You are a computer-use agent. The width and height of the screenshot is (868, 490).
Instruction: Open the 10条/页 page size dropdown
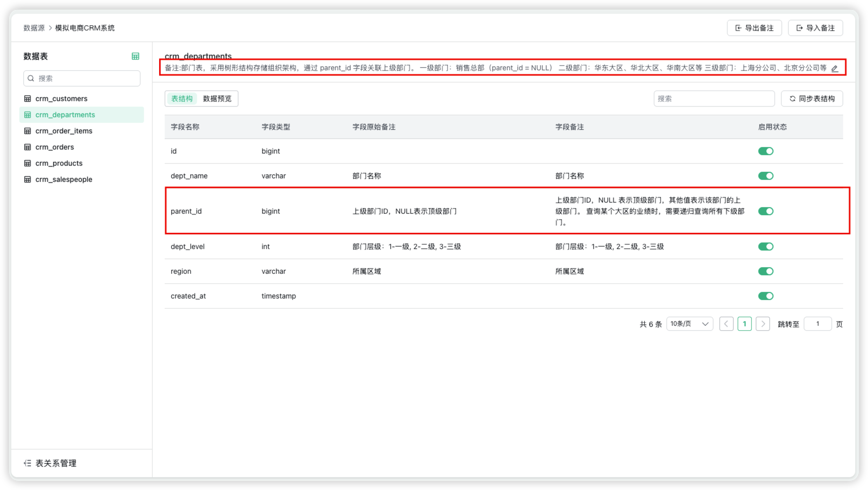689,323
